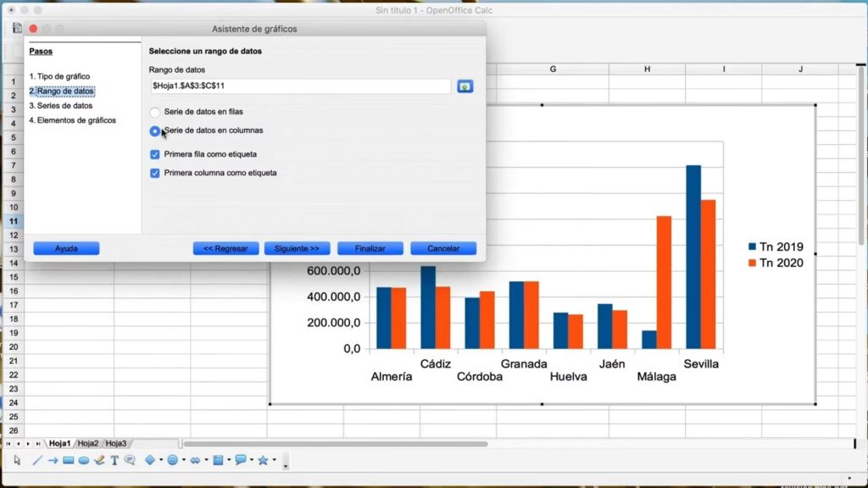868x488 pixels.
Task: Open the basic shapes diamond dropdown arrow
Action: pos(161,461)
